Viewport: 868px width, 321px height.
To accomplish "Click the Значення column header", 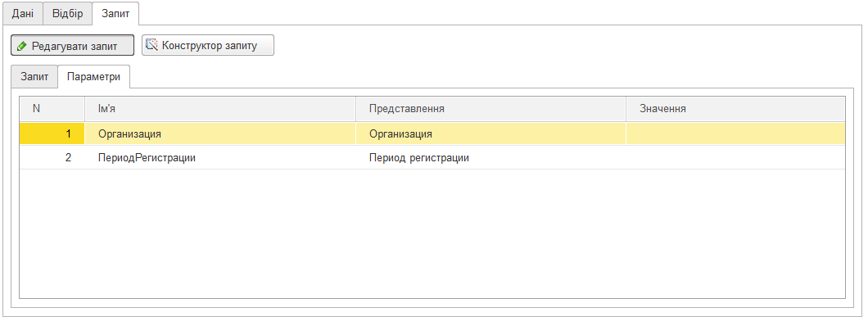I will point(735,109).
